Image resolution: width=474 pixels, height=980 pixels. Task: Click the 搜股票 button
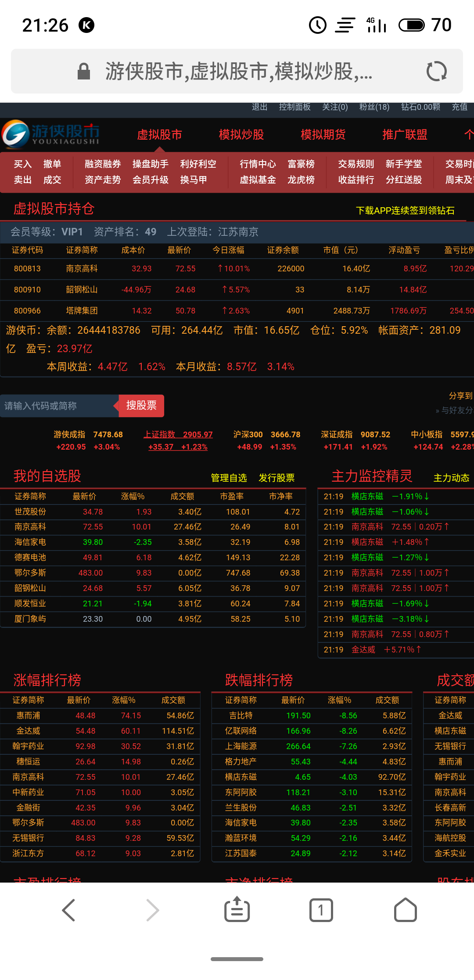coord(141,406)
